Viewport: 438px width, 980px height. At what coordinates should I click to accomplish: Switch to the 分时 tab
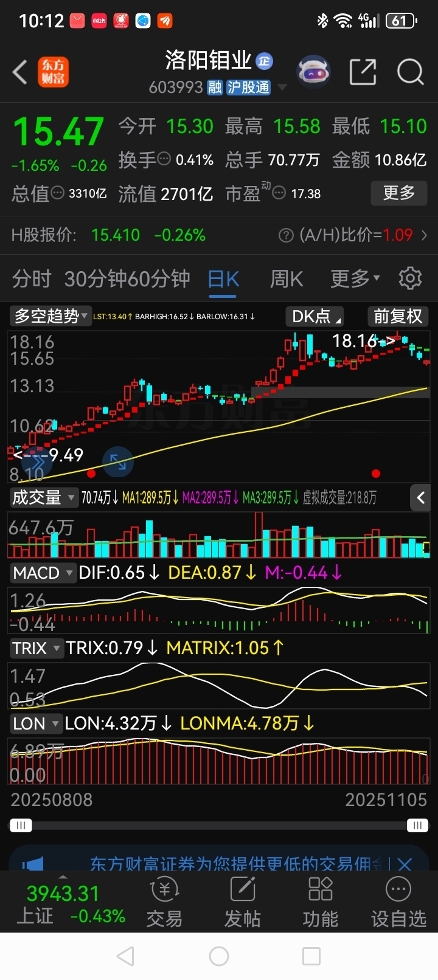32,278
